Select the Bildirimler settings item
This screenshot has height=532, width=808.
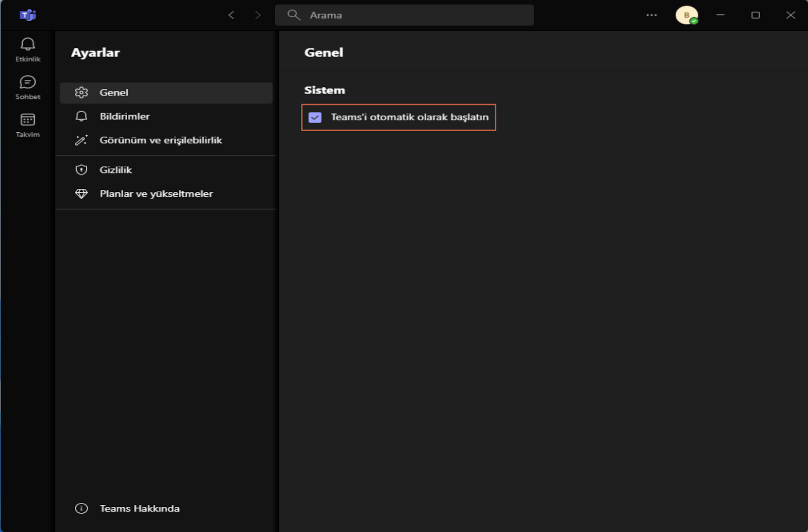coord(166,117)
